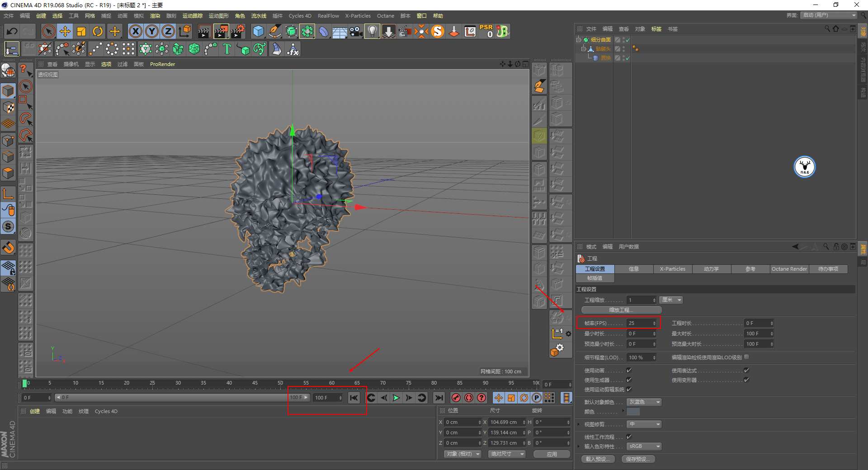Toggle the 线性工作流程 checkbox
Screen dimensions: 868x470
629,437
